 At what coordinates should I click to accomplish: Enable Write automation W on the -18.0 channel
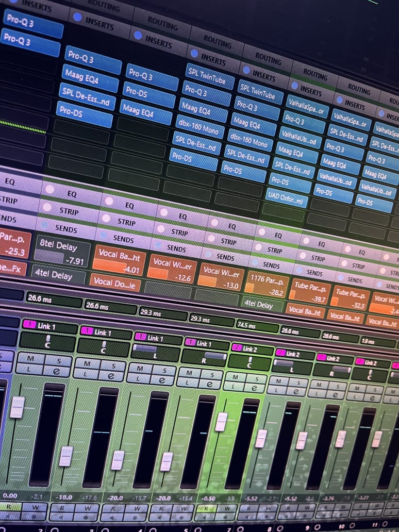point(87,508)
